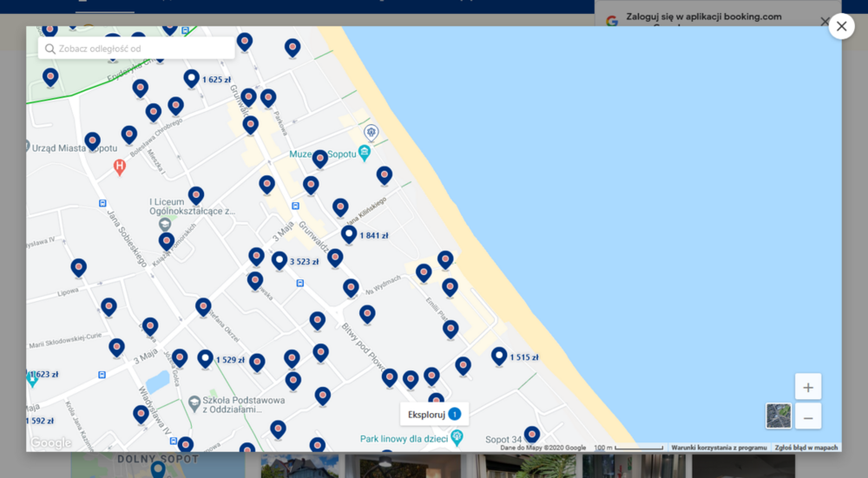Viewport: 868px width, 478px height.
Task: Select the 1 841 zł price pin
Action: [x=349, y=233]
